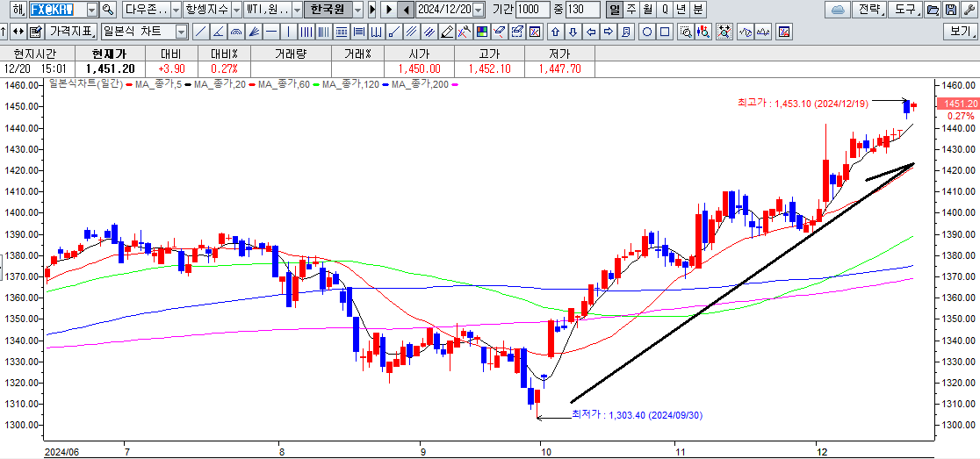This screenshot has width=980, height=459.
Task: Expand the date 2024/12/20 picker dropdown
Action: 478,10
